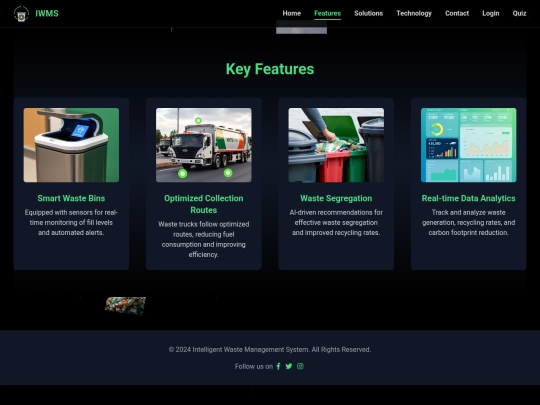Image resolution: width=540 pixels, height=405 pixels.
Task: Click the 2024 copyright notice text
Action: pos(270,350)
